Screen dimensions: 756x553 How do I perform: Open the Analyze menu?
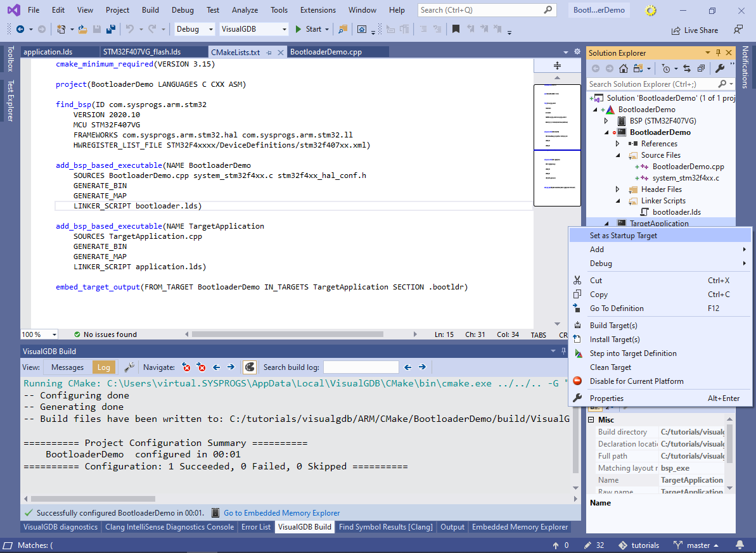click(245, 10)
